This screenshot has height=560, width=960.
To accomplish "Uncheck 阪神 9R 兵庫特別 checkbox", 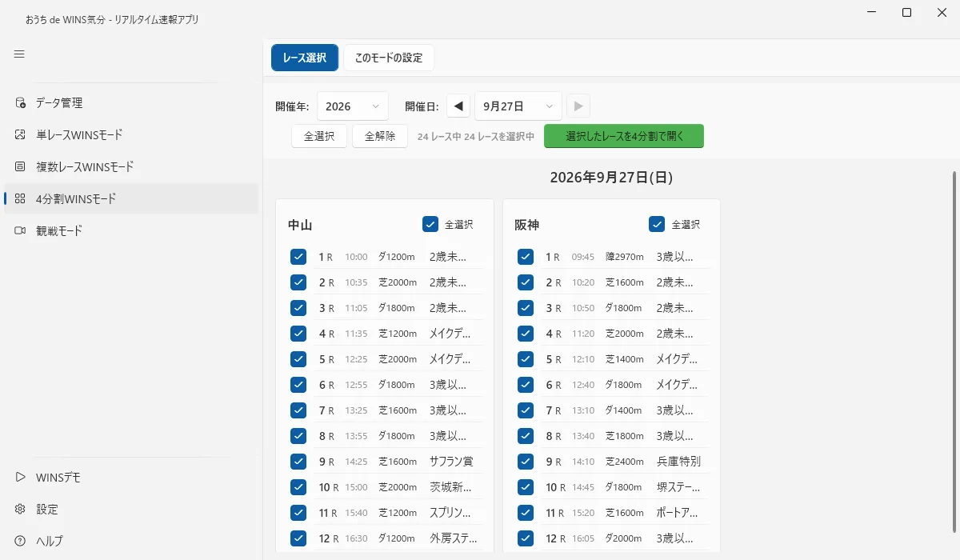I will [526, 462].
